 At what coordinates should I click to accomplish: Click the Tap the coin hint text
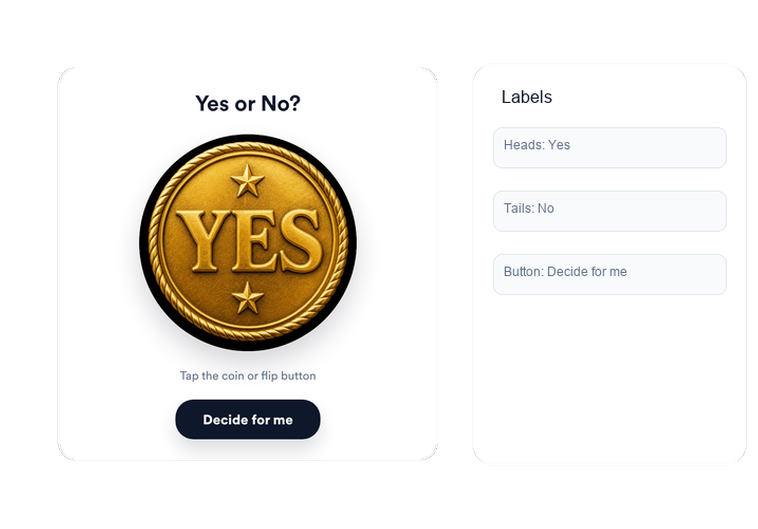pos(248,376)
